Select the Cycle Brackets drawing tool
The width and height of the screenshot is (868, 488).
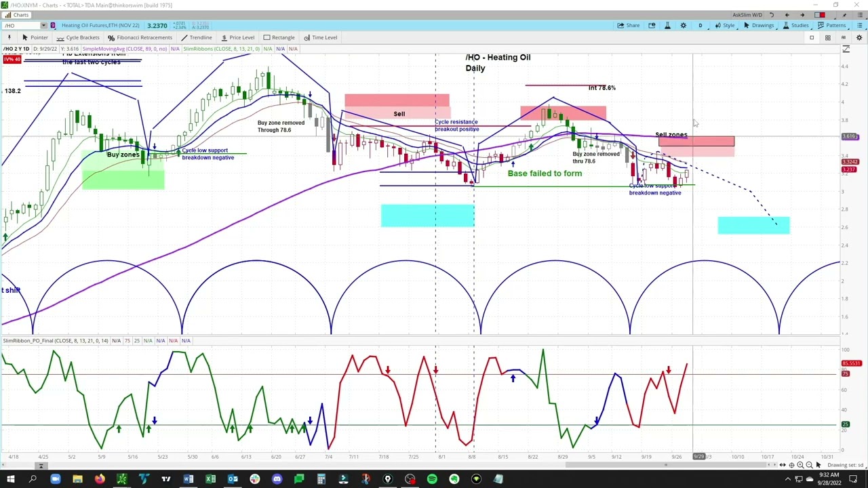pos(78,37)
